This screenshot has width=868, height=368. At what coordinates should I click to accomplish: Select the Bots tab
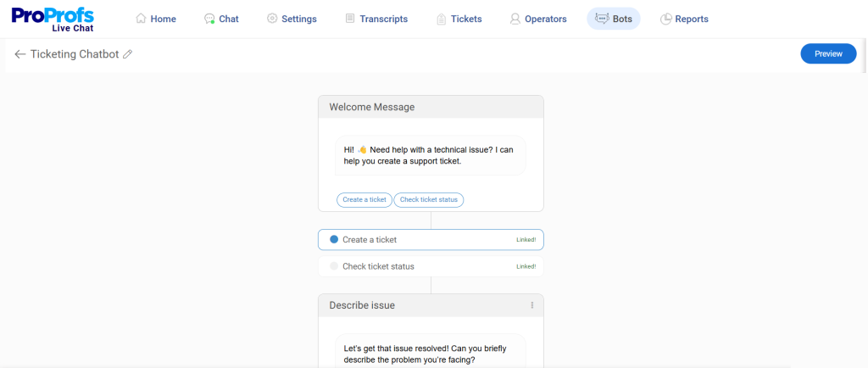point(614,19)
